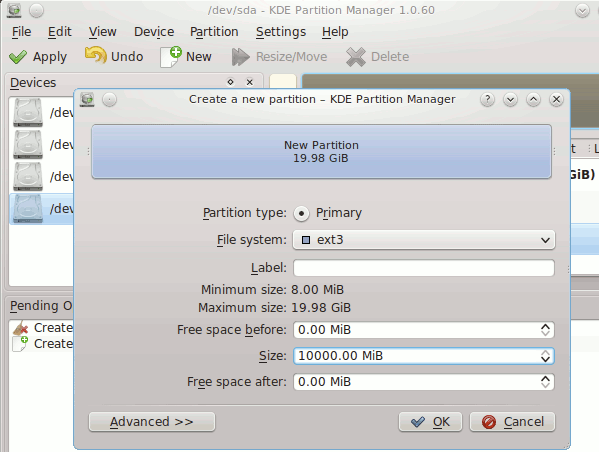
Task: Increase Free space before value
Action: coord(546,326)
